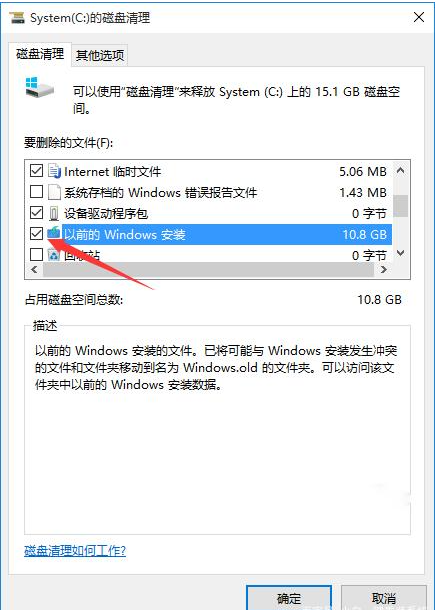
Task: Check the 回收站 checkbox
Action: pyautogui.click(x=37, y=255)
